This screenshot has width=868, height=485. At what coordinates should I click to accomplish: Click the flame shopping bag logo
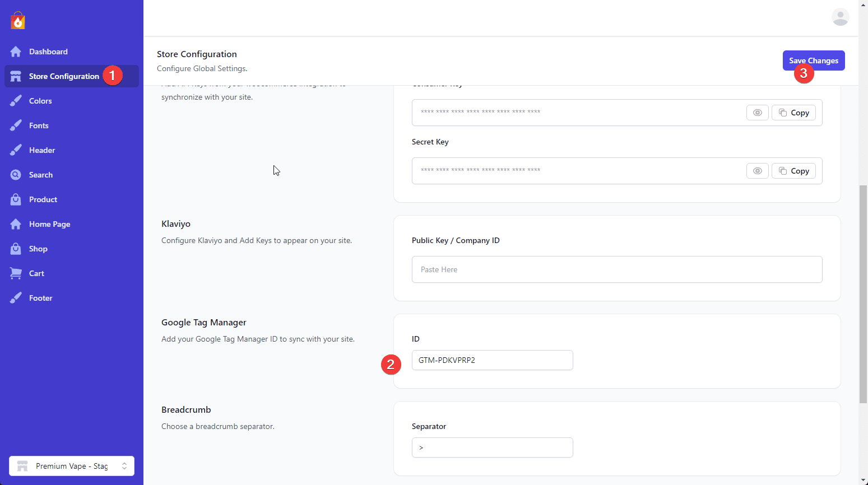[18, 21]
